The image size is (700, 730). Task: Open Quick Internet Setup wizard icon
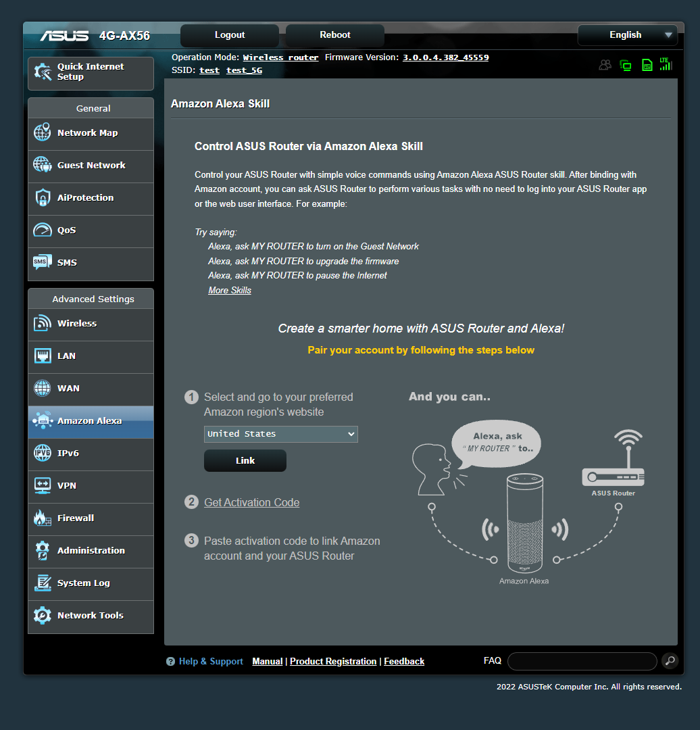click(43, 72)
